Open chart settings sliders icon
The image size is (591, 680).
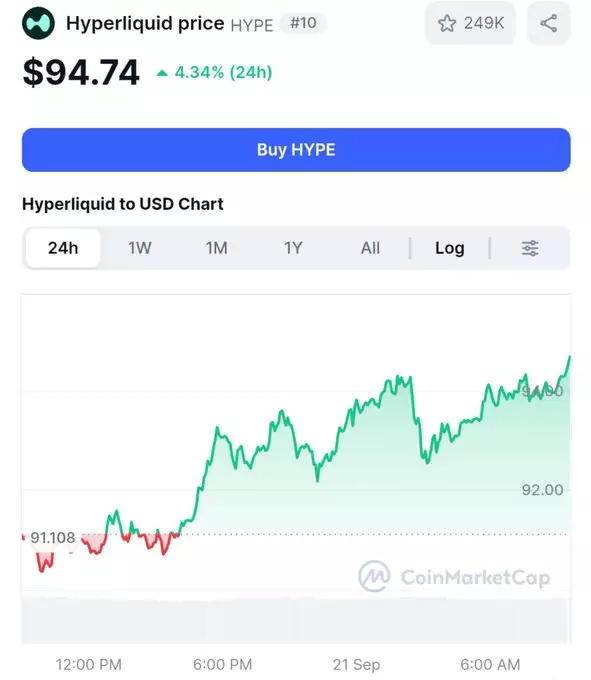tap(530, 248)
